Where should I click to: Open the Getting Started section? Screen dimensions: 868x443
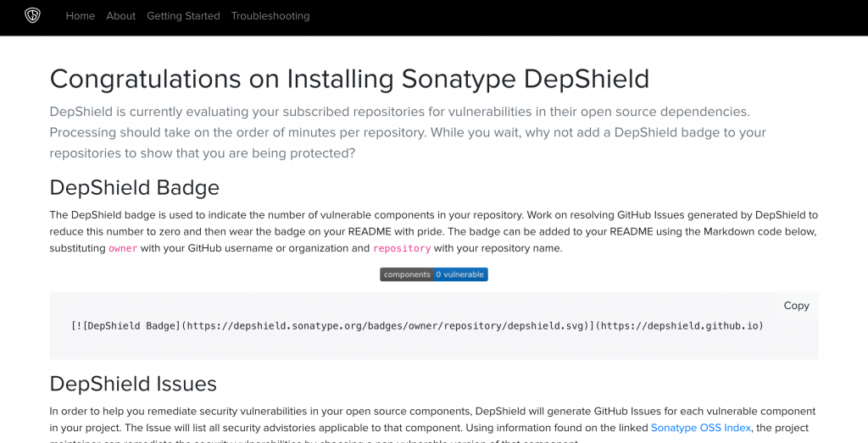click(x=183, y=16)
